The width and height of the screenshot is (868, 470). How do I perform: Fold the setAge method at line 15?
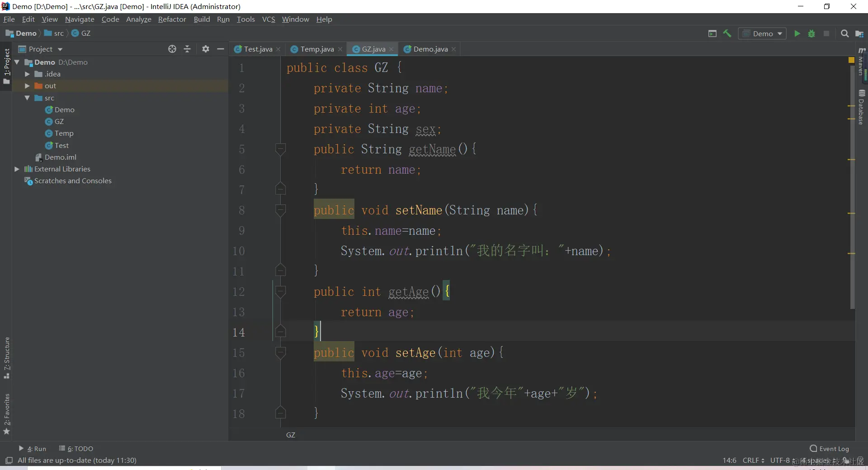point(280,352)
